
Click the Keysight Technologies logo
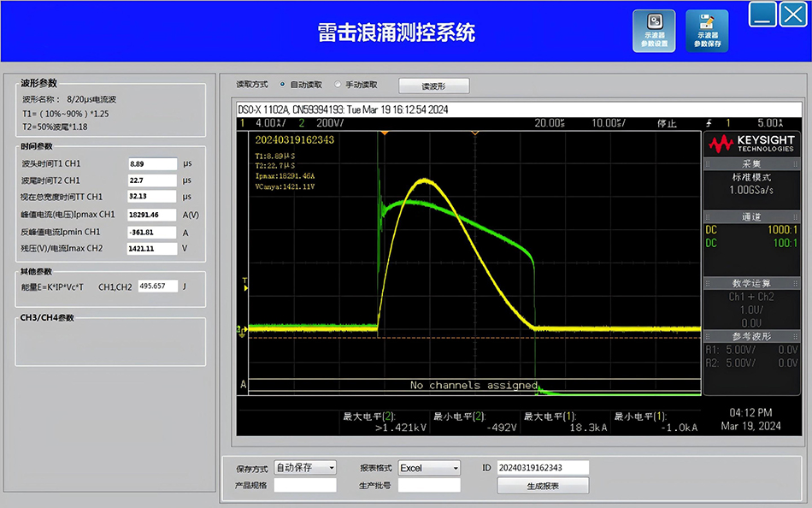[x=750, y=144]
